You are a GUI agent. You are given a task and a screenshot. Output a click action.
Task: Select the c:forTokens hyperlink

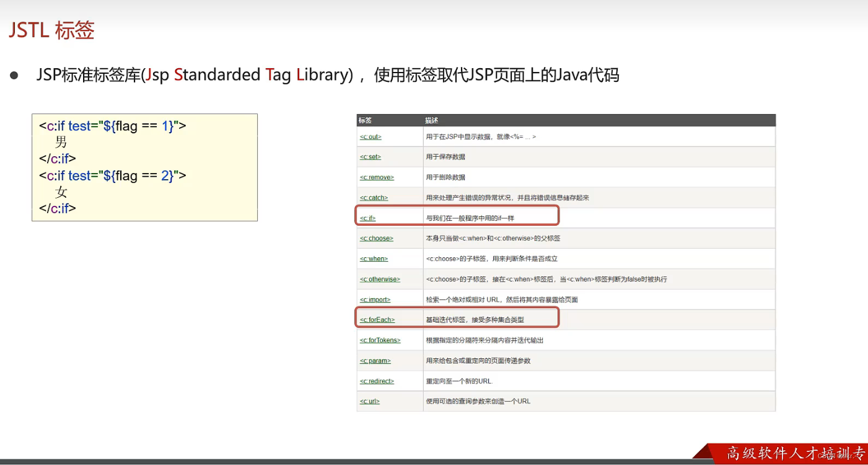tap(380, 340)
